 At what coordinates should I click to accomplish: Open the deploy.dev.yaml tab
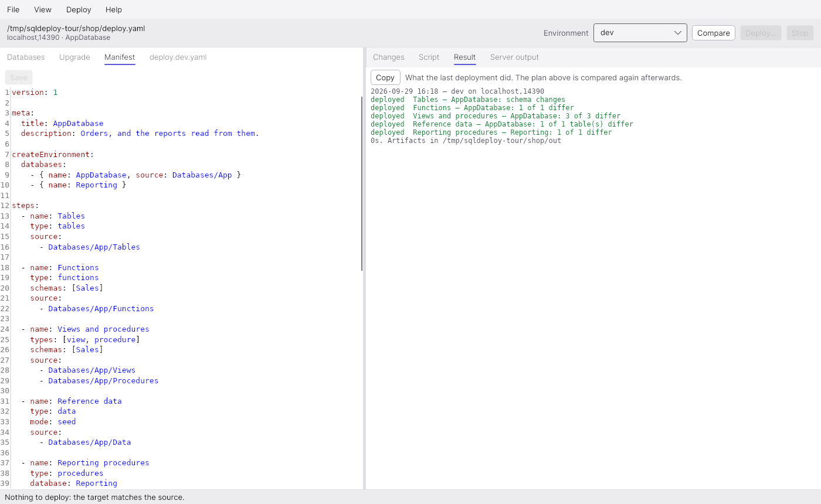pos(178,57)
